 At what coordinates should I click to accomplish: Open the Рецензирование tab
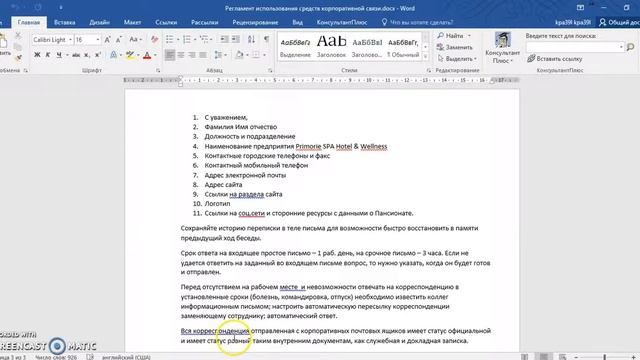pos(255,22)
